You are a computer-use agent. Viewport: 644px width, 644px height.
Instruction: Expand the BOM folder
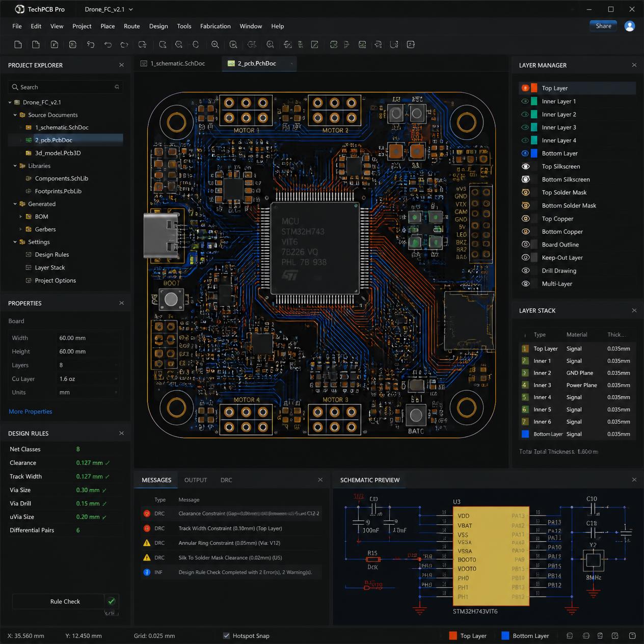tap(20, 217)
